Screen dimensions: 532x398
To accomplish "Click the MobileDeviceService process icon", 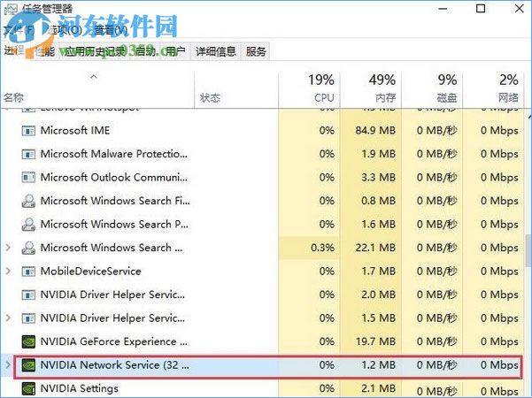I will tap(28, 272).
